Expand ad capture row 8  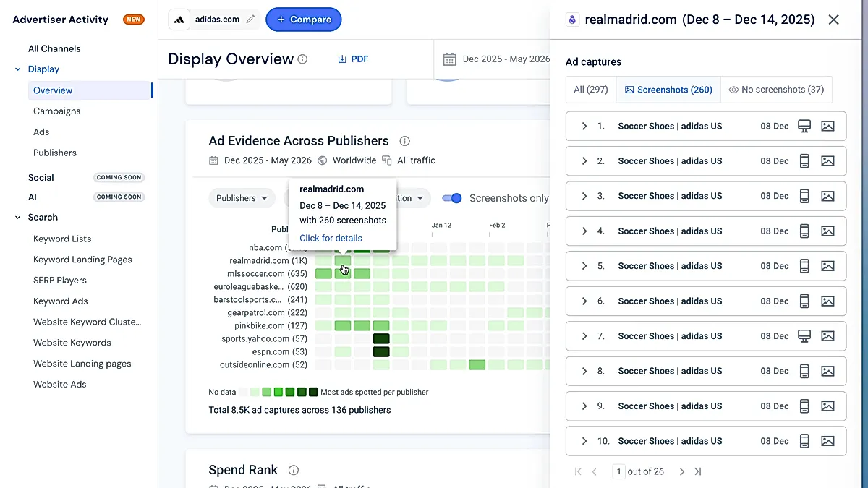584,372
